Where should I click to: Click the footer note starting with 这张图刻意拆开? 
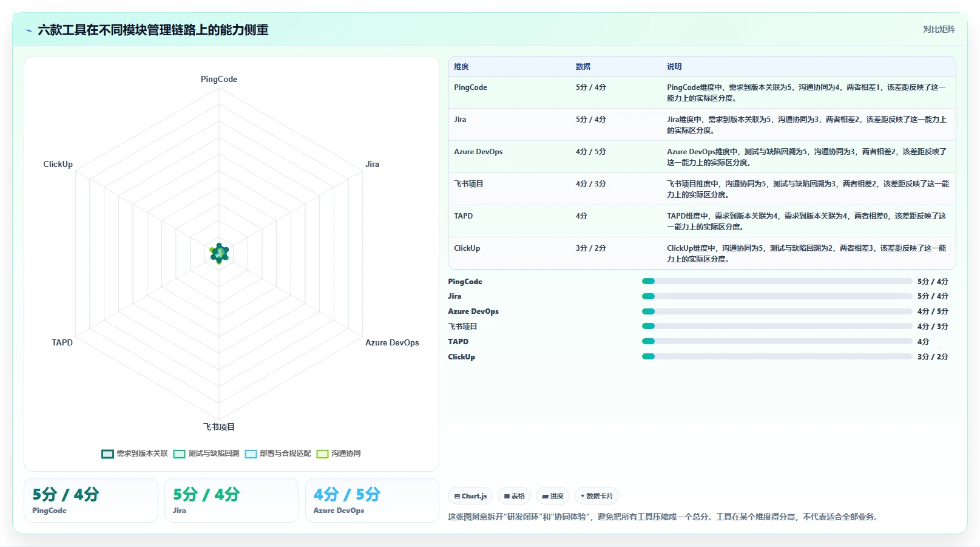click(x=663, y=517)
